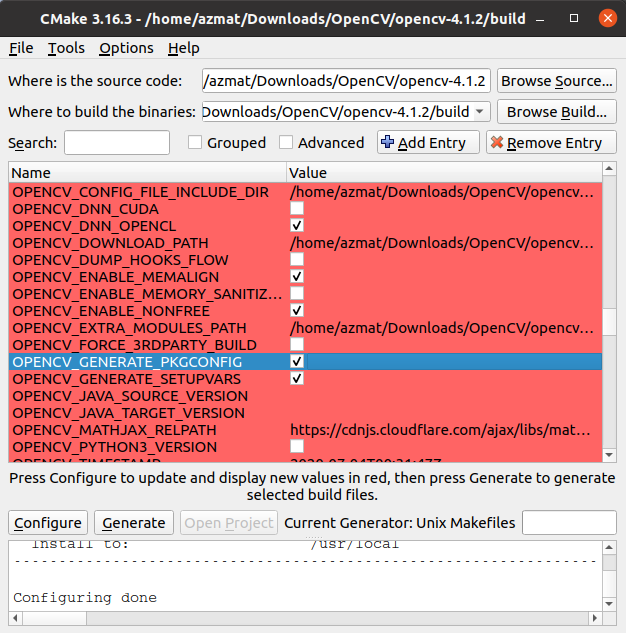Click the source code path field
Image resolution: width=626 pixels, height=633 pixels.
tap(346, 81)
